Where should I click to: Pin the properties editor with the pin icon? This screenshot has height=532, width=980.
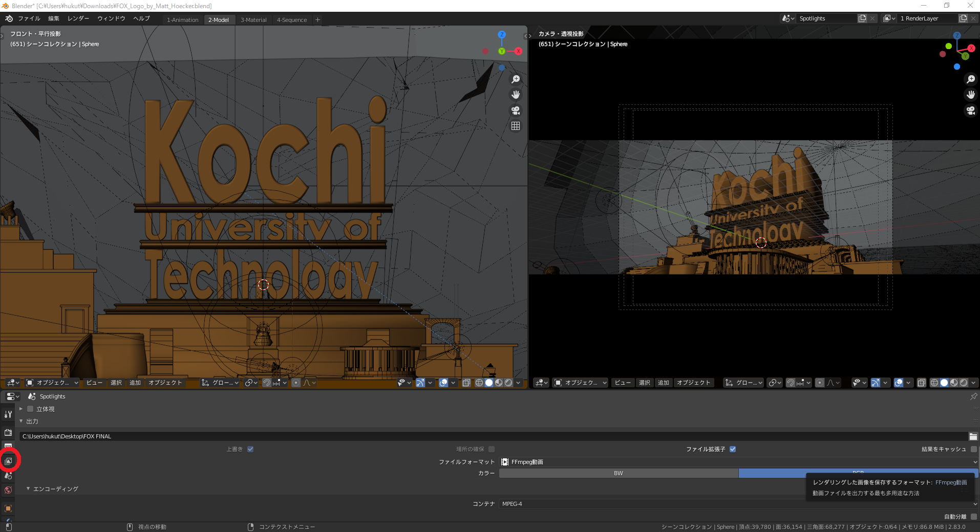pos(973,396)
